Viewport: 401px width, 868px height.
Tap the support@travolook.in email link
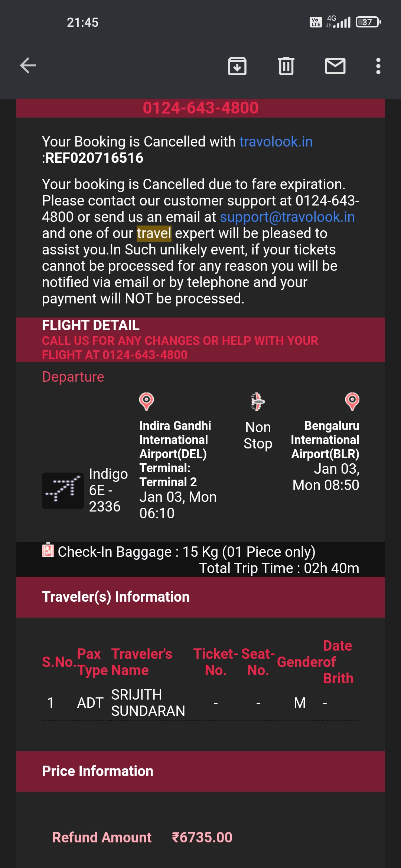(287, 217)
